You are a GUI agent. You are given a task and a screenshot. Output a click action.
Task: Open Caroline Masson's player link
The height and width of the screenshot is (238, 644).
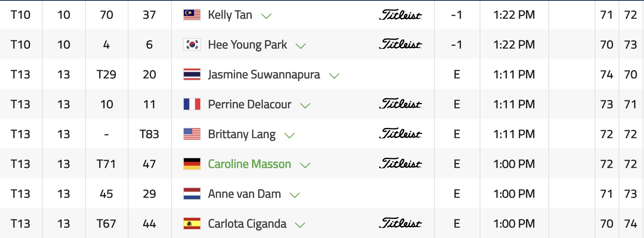249,164
